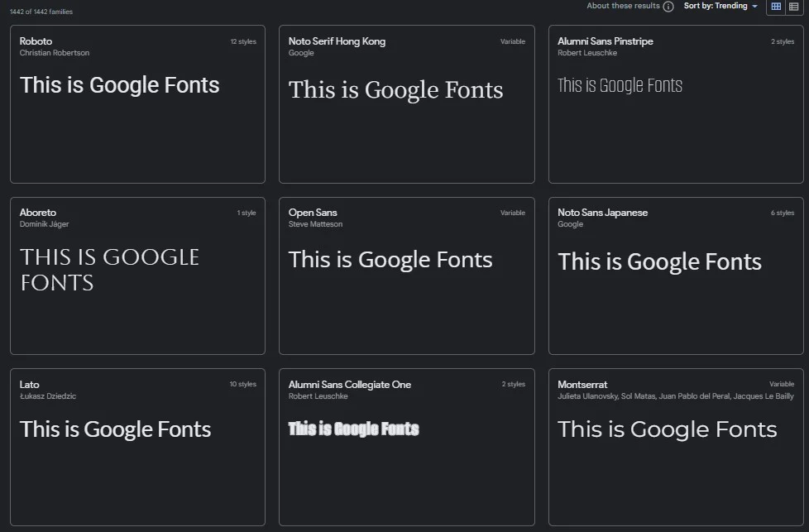
Task: Click designer name Łukasz Dziedzic
Action: pyautogui.click(x=48, y=396)
